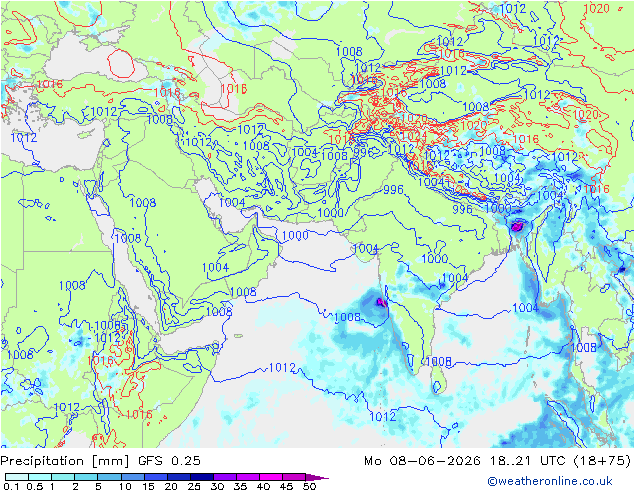Image resolution: width=634 pixels, height=490 pixels.
Task: Click the '50' legend scale label
Action: pyautogui.click(x=309, y=486)
